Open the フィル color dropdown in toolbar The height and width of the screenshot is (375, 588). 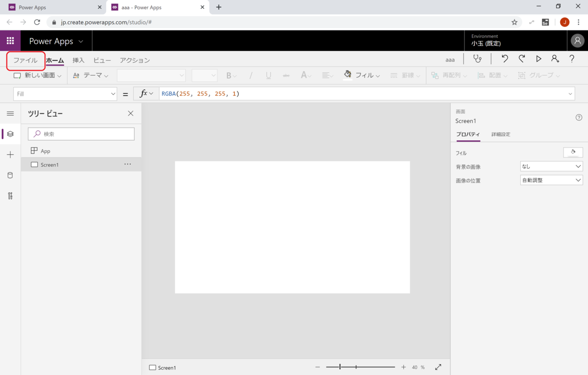pos(362,75)
